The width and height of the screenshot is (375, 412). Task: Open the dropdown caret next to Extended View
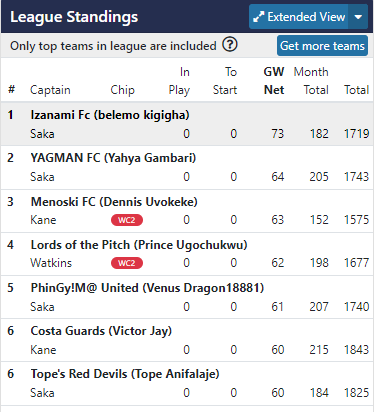(358, 17)
